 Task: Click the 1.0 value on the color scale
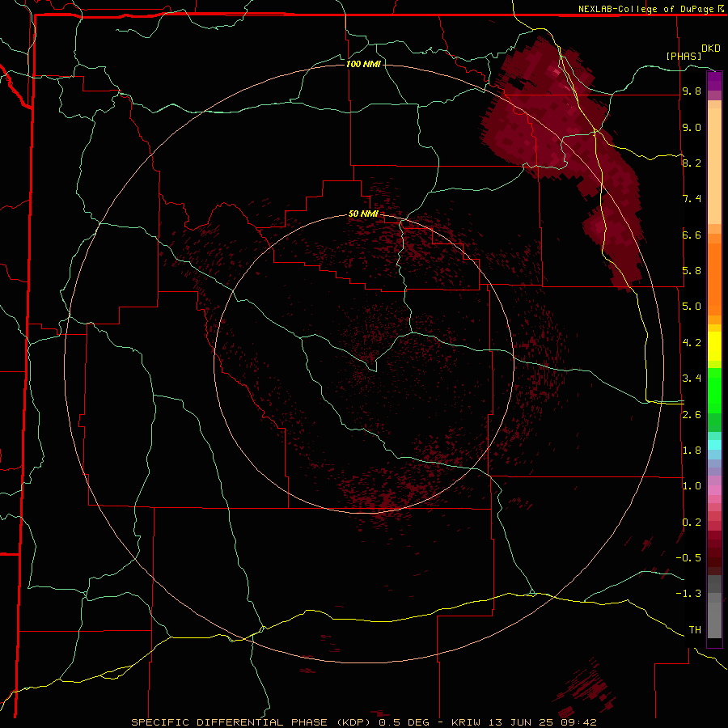pos(692,486)
